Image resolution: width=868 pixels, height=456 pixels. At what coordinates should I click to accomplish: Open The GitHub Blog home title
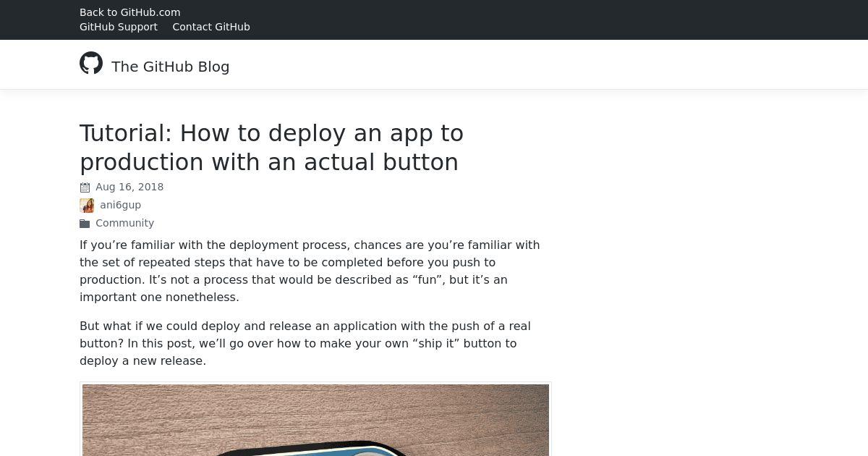[x=170, y=67]
